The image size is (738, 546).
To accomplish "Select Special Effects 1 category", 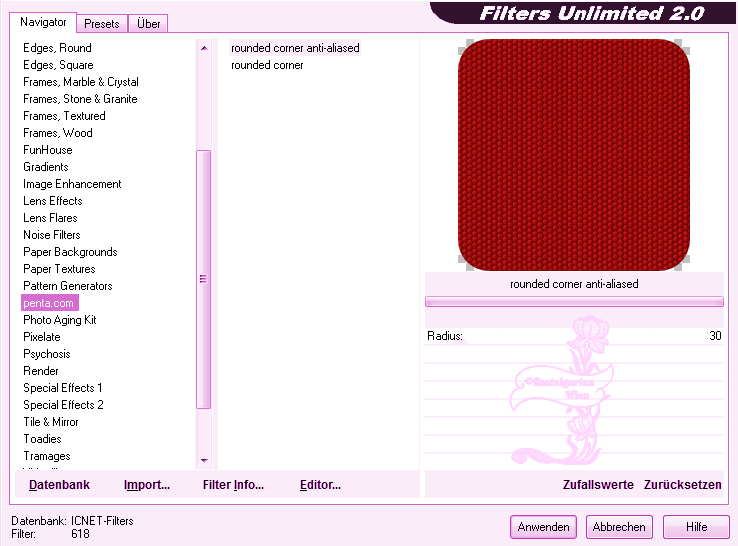I will pyautogui.click(x=63, y=387).
